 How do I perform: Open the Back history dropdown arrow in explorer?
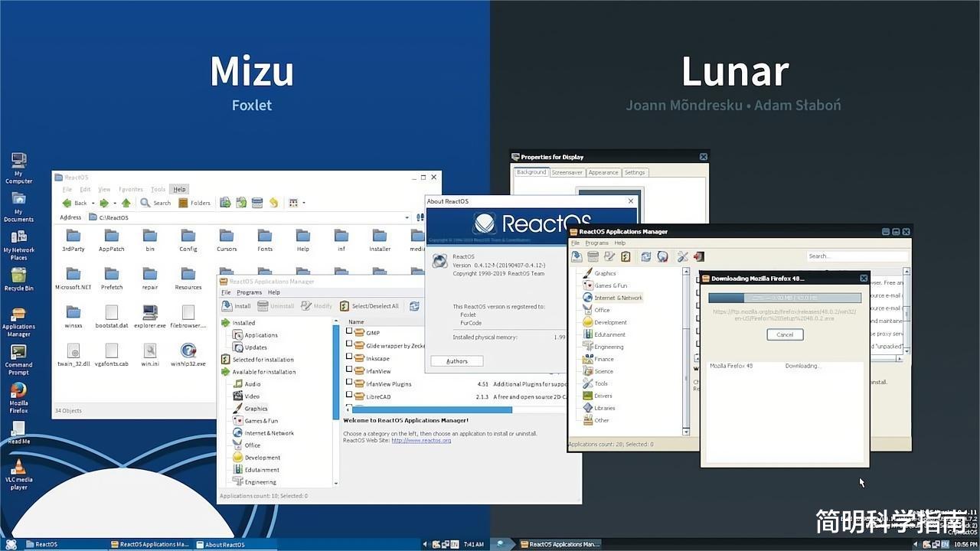[93, 203]
